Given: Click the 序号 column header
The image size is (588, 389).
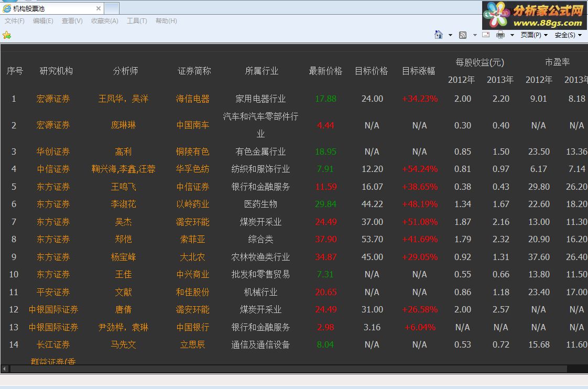Looking at the screenshot, I should tap(15, 71).
